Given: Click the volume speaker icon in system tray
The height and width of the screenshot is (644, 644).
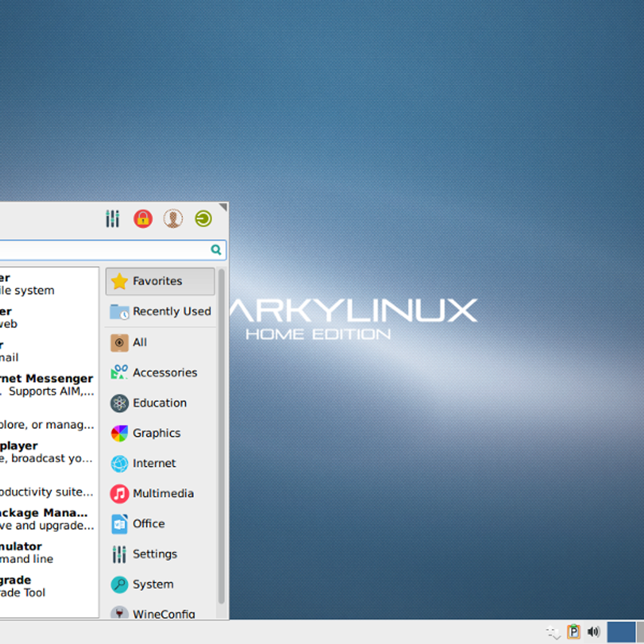Looking at the screenshot, I should coord(594,632).
